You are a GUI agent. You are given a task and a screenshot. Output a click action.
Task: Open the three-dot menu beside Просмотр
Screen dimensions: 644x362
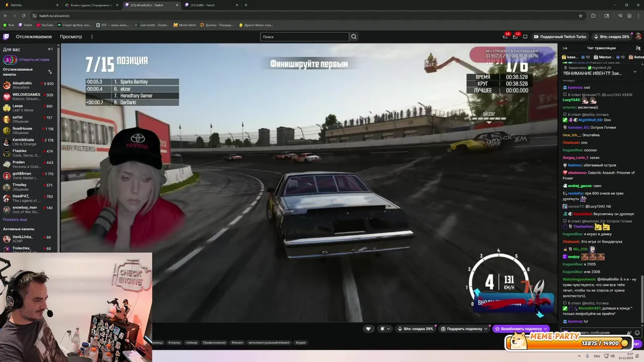coord(92,37)
